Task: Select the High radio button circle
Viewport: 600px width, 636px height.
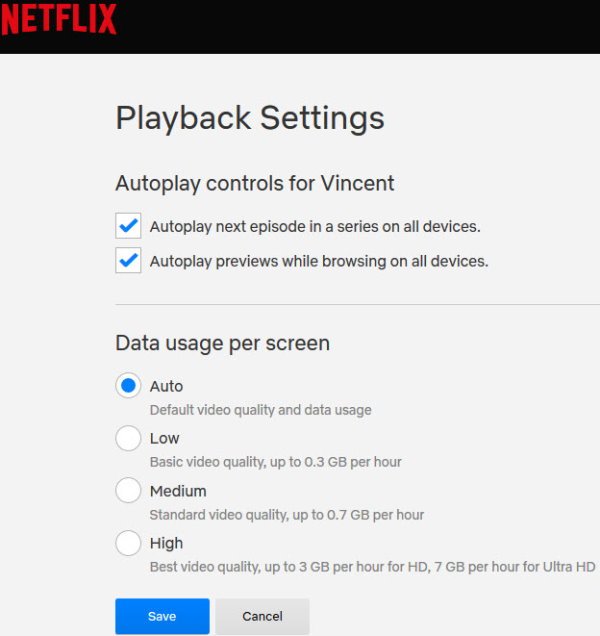Action: 128,543
